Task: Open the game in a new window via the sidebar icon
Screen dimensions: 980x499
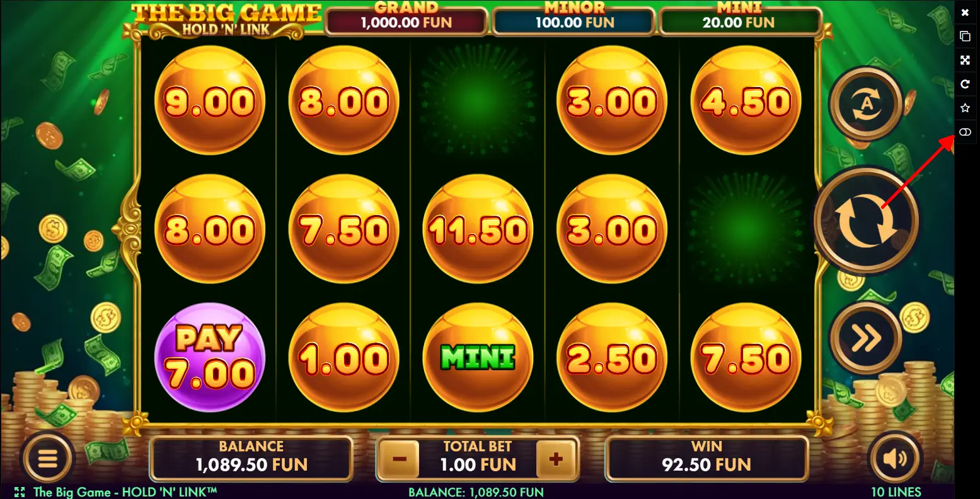Action: pyautogui.click(x=965, y=36)
